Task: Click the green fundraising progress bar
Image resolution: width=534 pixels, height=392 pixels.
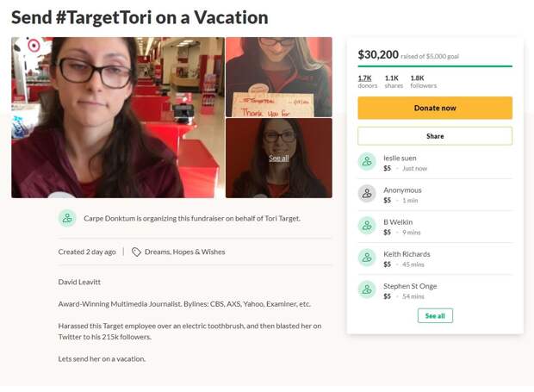Action: 435,66
